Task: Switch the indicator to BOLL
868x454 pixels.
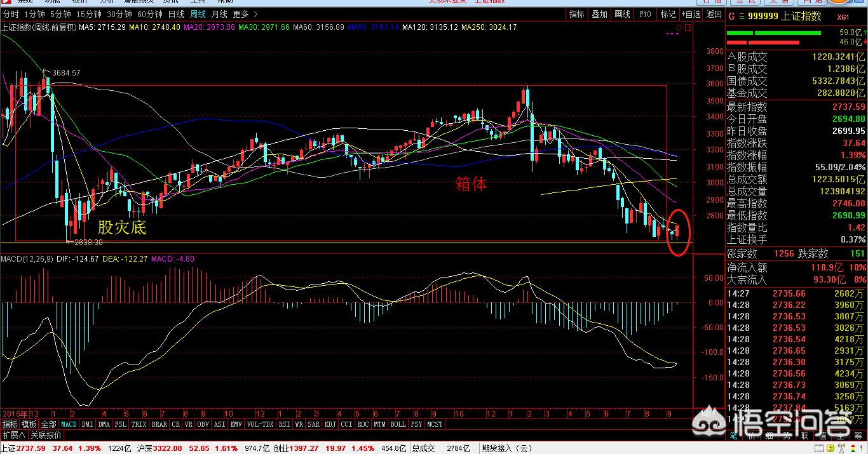Action: point(398,424)
